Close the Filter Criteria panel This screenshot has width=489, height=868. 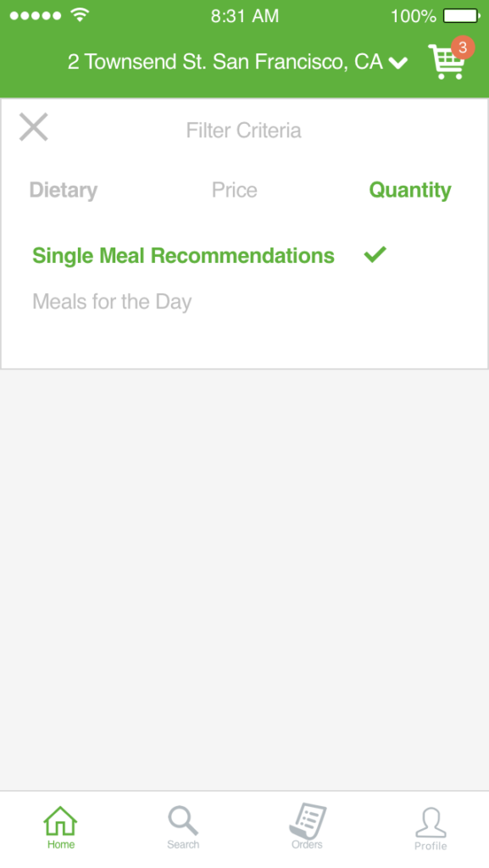pos(34,127)
